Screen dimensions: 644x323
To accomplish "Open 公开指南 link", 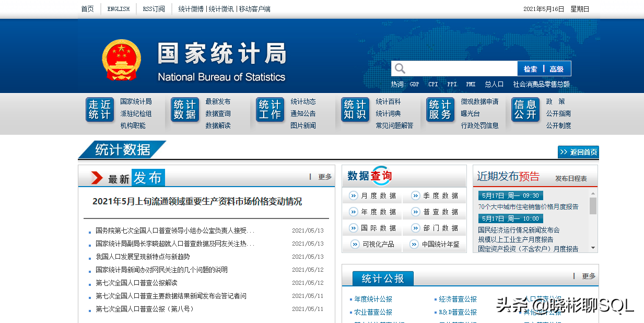I will click(558, 113).
